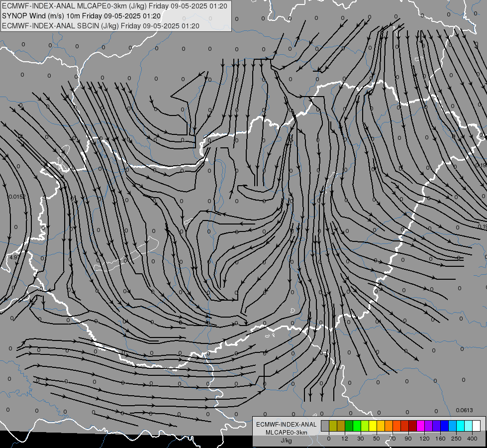
Task: Select the gray legend color swatch
Action: coord(325,426)
